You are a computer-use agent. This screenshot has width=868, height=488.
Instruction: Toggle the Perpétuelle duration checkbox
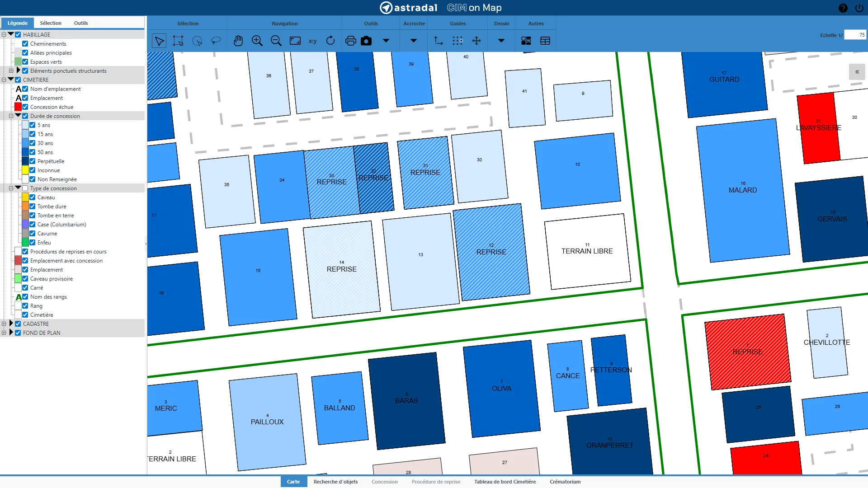pyautogui.click(x=33, y=161)
